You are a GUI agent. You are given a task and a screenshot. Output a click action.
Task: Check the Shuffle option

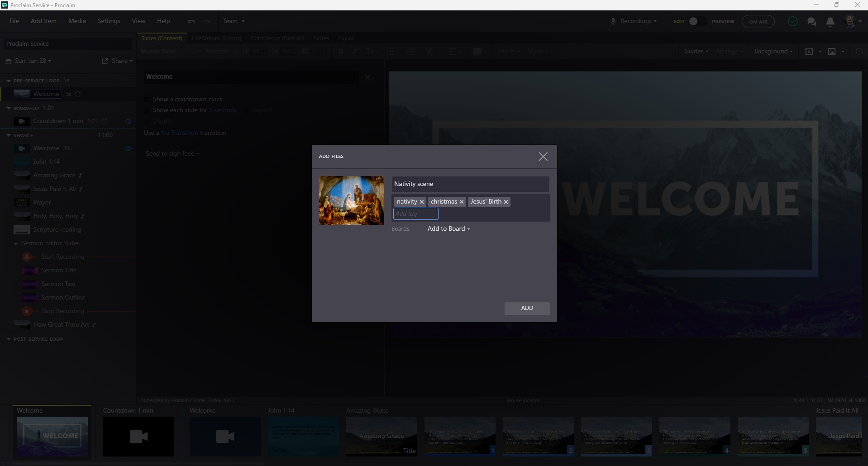pyautogui.click(x=147, y=121)
